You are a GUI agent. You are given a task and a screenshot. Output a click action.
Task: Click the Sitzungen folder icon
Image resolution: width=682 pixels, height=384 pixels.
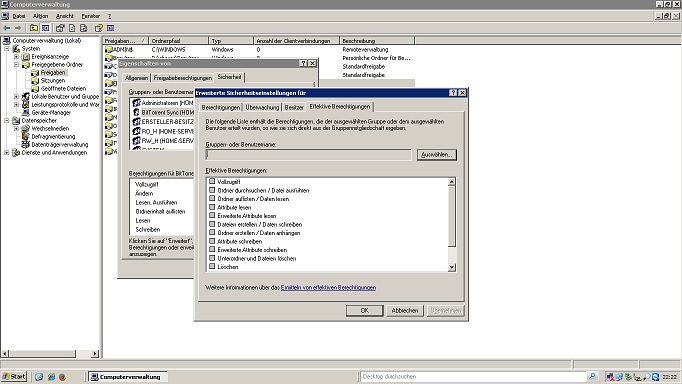(x=35, y=80)
